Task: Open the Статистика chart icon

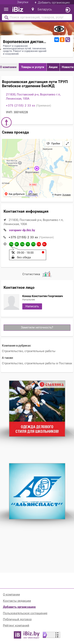Action: (47, 274)
